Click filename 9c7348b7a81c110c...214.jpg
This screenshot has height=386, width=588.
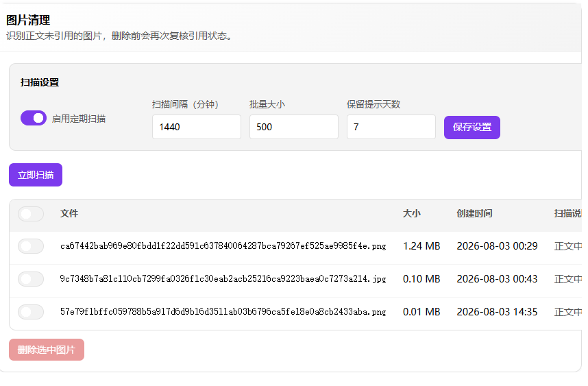[223, 279]
